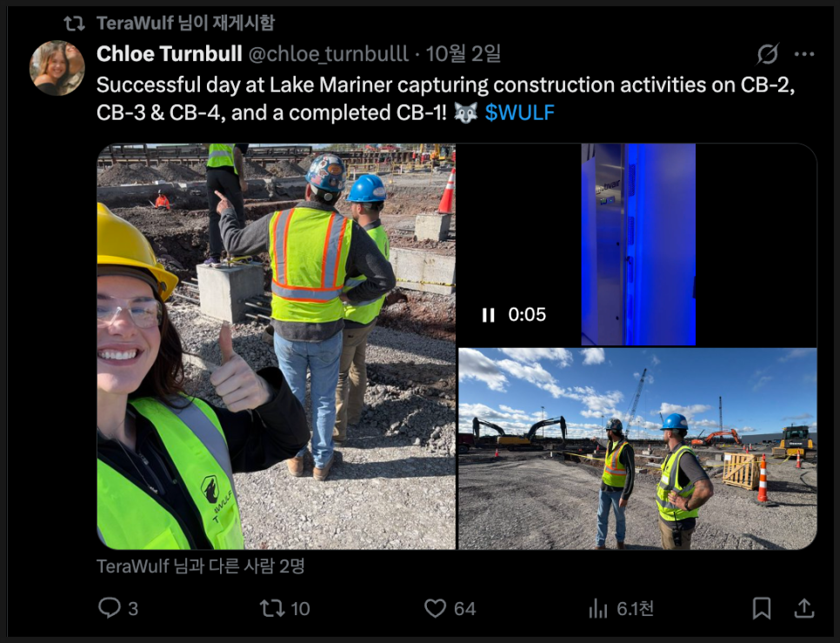Click the Chloe Turnbull display name
840x643 pixels.
click(170, 54)
